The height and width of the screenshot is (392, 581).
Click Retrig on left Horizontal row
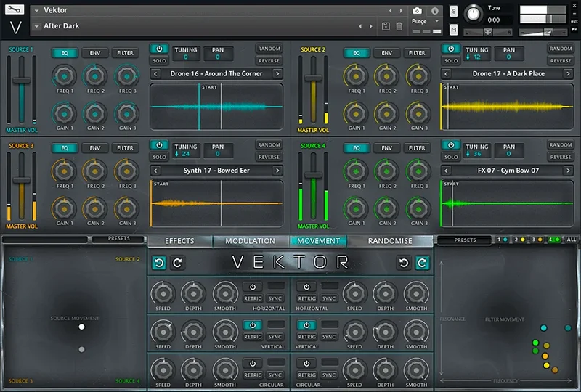point(253,298)
